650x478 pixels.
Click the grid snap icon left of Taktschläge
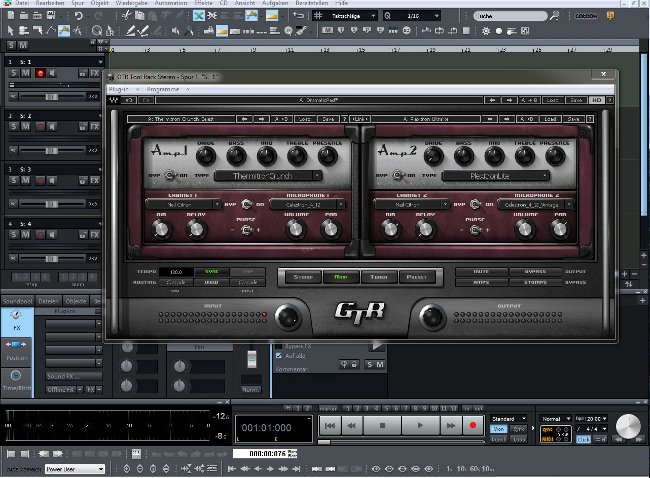point(318,16)
